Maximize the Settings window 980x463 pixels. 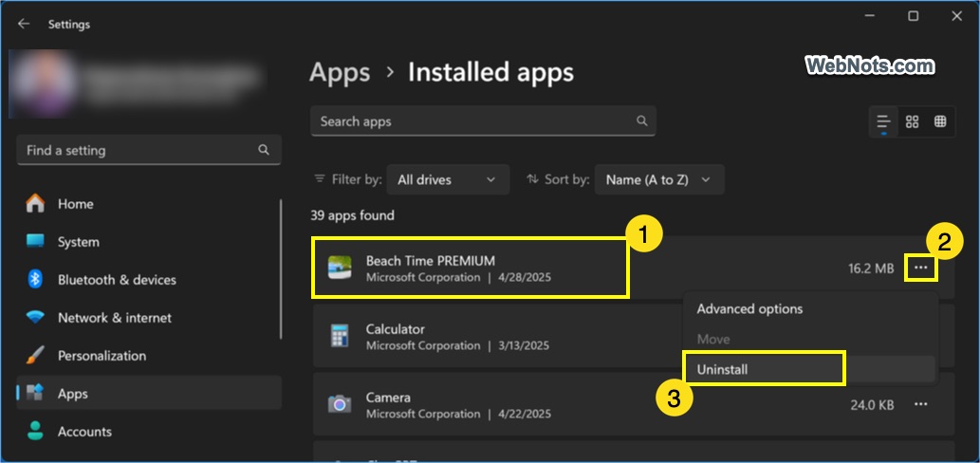pos(914,16)
